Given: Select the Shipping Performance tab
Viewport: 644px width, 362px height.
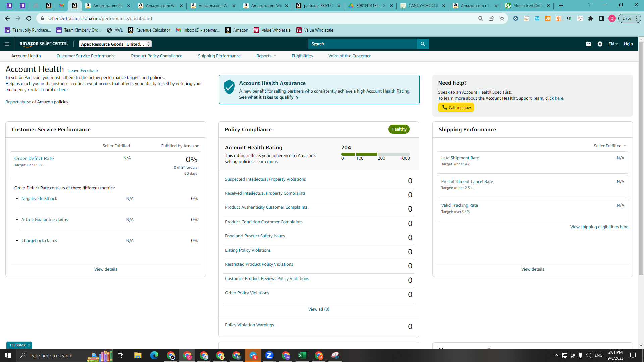Looking at the screenshot, I should pos(219,56).
